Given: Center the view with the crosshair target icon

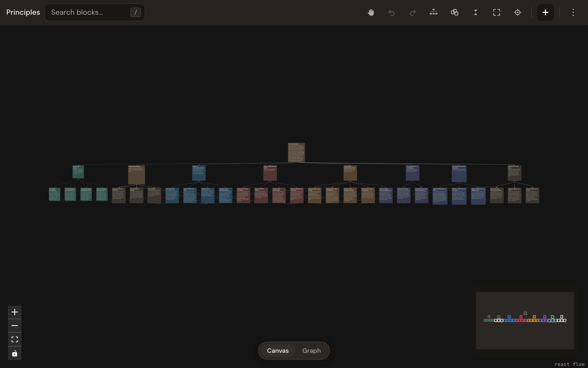Looking at the screenshot, I should (x=518, y=12).
